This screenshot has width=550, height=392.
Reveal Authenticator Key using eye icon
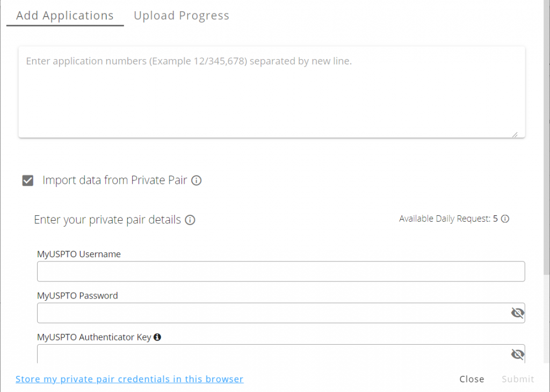tap(517, 354)
